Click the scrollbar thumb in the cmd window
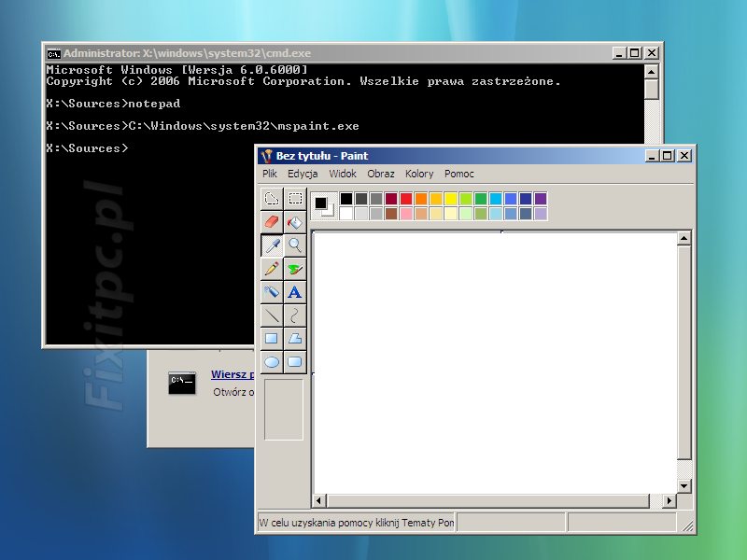747x560 pixels. [x=651, y=89]
